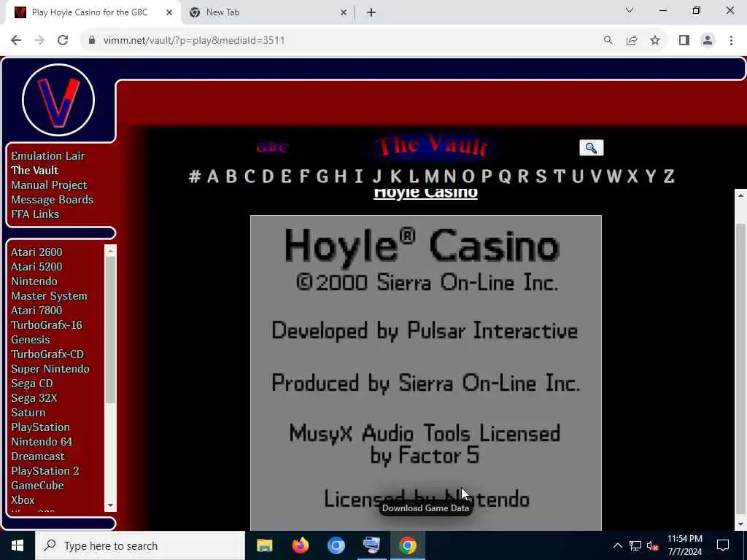This screenshot has width=747, height=560.
Task: Open Emulation Lair link
Action: (47, 156)
